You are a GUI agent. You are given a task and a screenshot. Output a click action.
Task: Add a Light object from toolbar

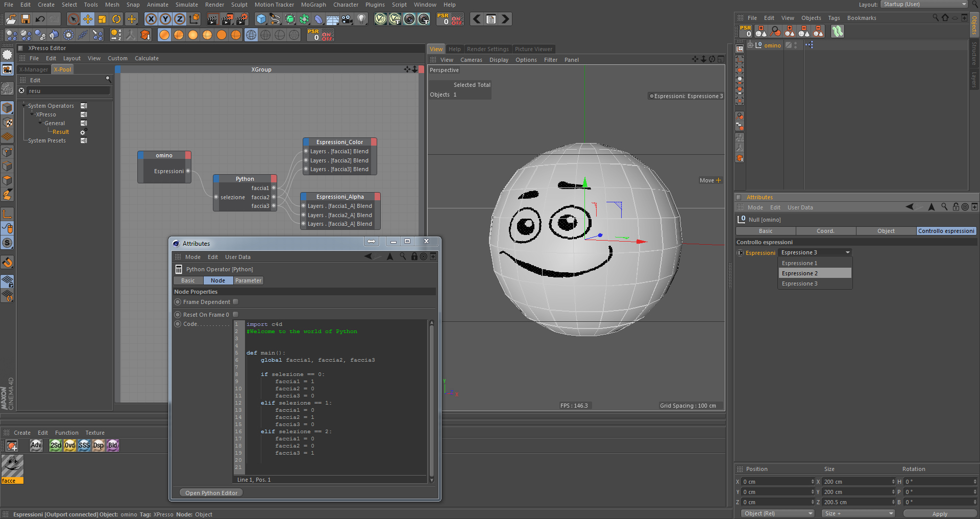click(361, 19)
